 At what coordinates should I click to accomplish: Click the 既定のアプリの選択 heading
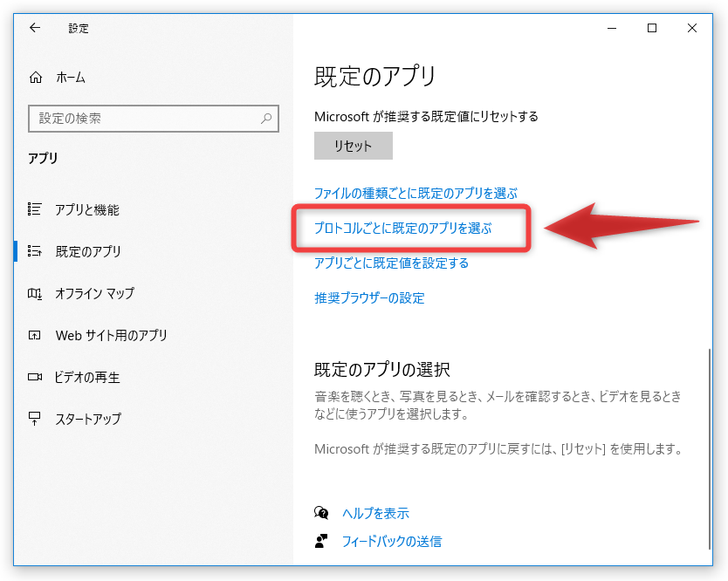click(382, 370)
